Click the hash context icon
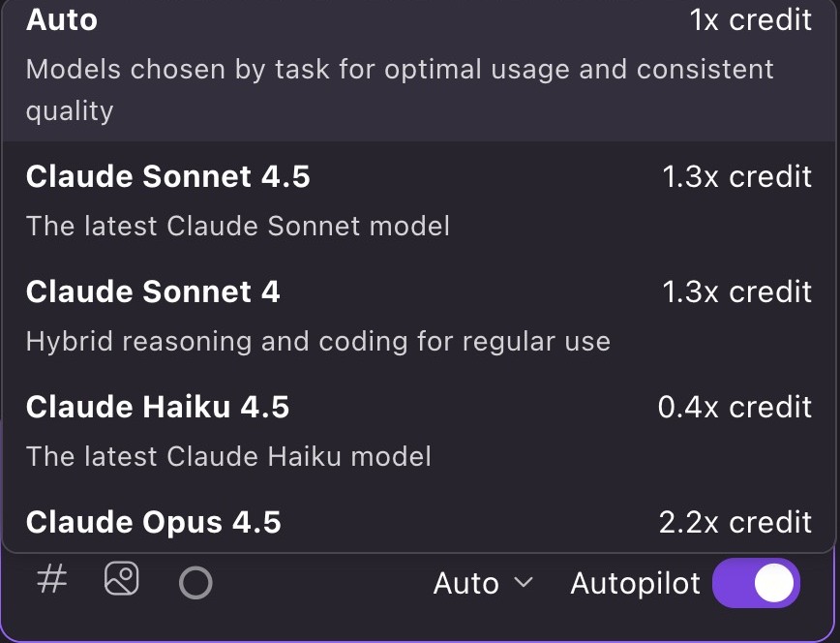 (51, 581)
